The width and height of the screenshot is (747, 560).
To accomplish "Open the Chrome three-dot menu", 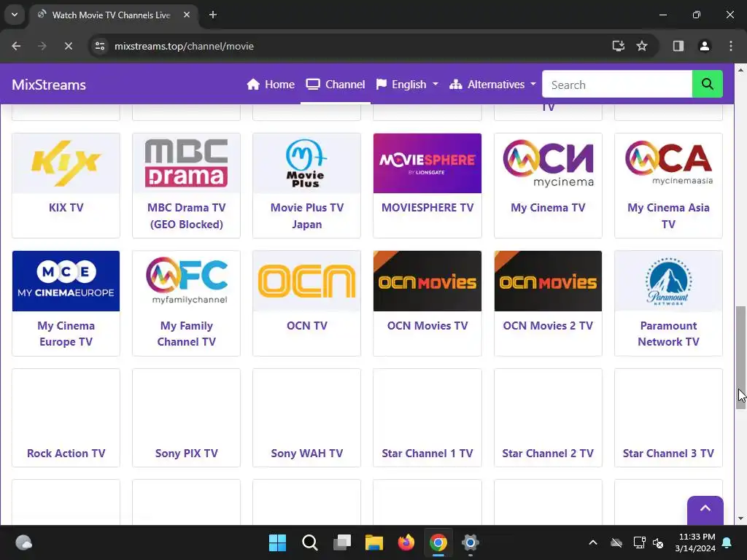I will click(731, 46).
